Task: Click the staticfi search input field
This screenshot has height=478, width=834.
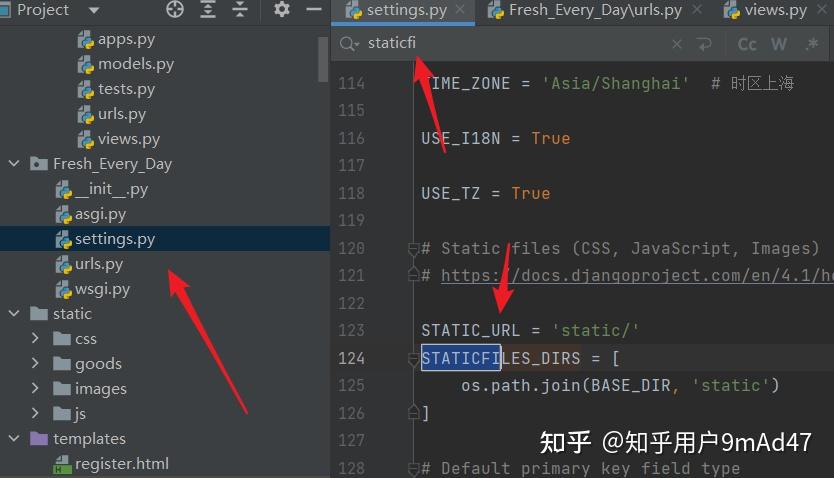Action: click(x=511, y=44)
